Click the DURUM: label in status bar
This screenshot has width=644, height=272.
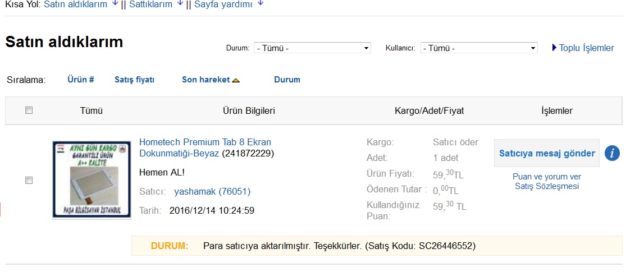170,246
